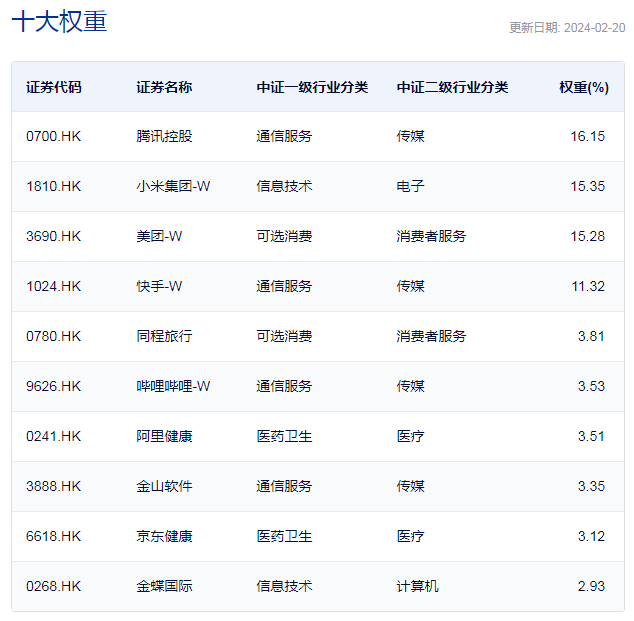Click weight value 3.53
Screen dimensions: 634x621
click(591, 386)
